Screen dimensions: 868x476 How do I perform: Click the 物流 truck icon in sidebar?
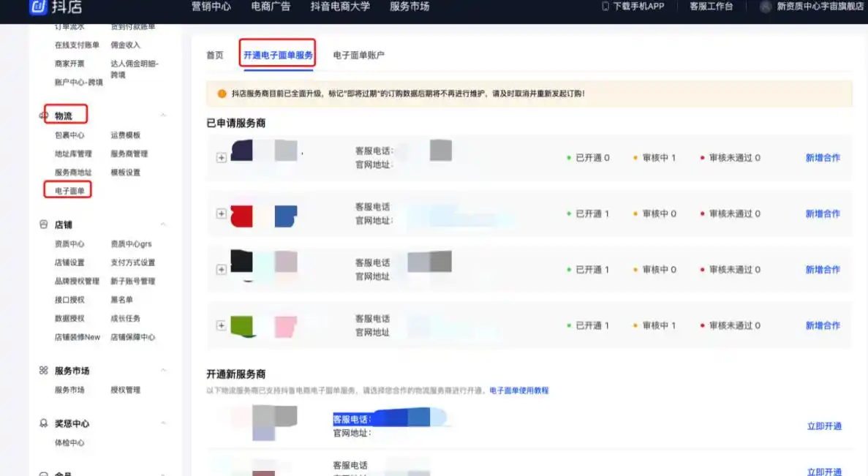click(x=43, y=116)
